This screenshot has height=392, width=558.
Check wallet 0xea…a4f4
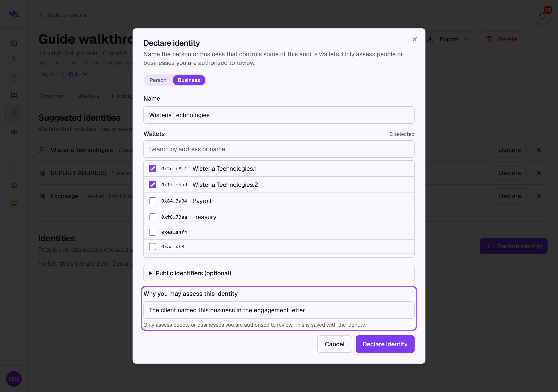[152, 232]
